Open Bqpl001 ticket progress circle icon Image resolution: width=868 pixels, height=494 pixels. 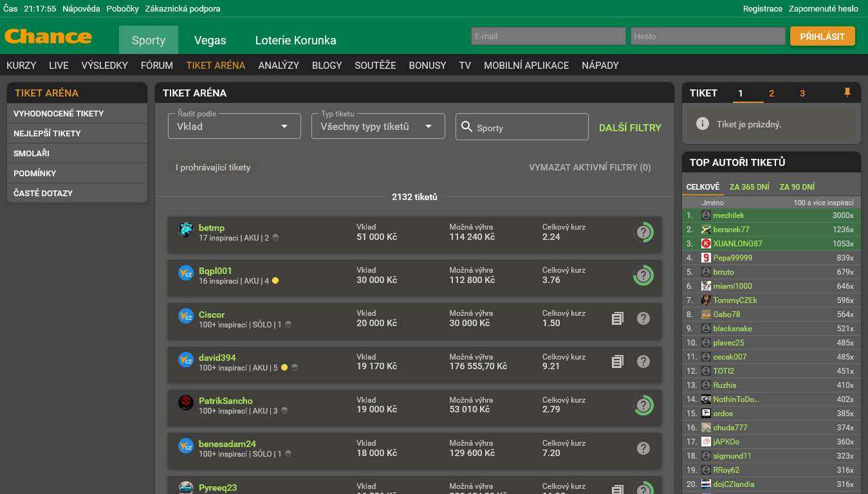[643, 275]
